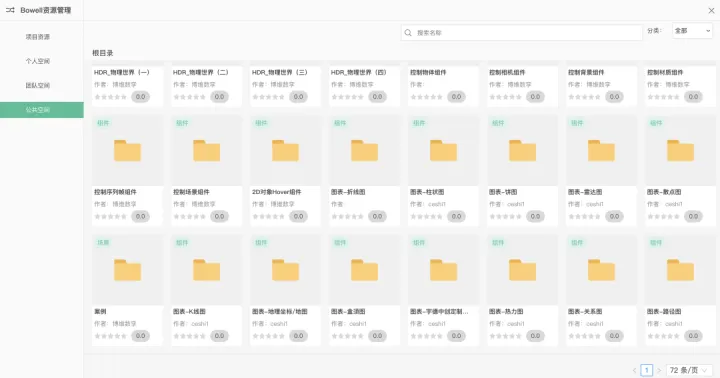Click the 控制材质组件 title

coord(665,72)
